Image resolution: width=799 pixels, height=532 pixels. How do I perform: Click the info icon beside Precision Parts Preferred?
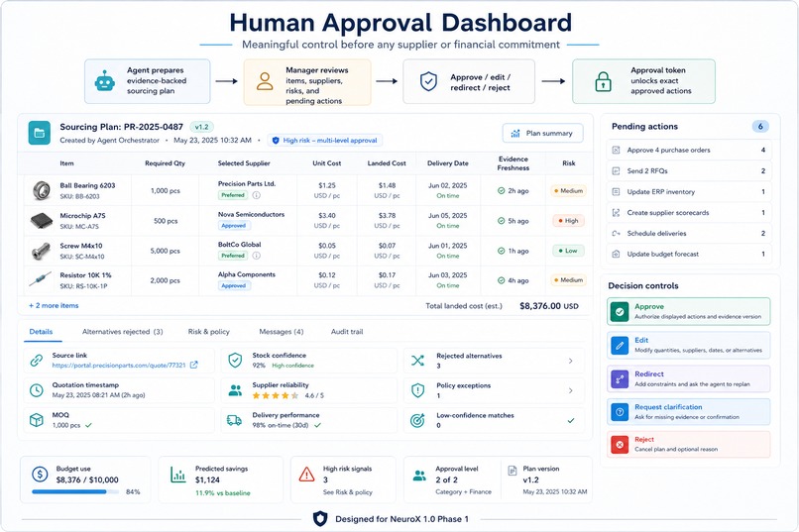[x=257, y=195]
